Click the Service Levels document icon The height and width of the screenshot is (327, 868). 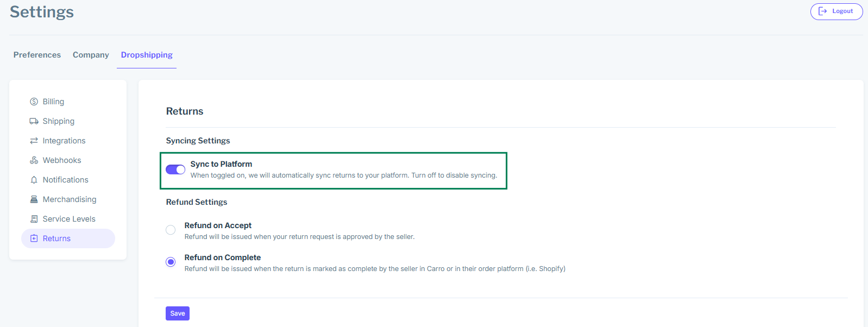[34, 219]
